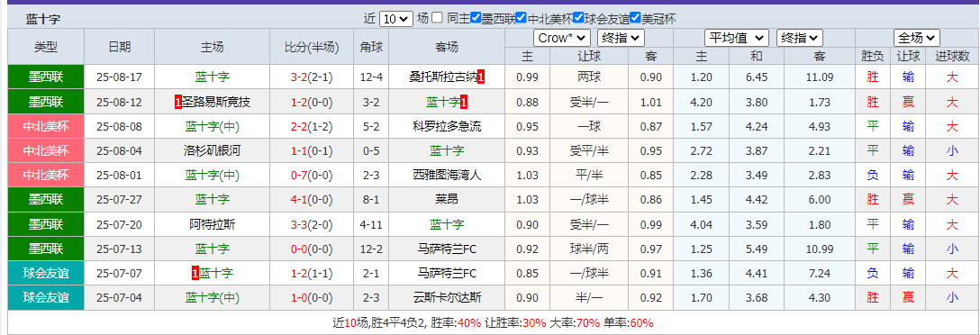
Task: Open away team 科罗拉多急流 link
Action: (447, 127)
